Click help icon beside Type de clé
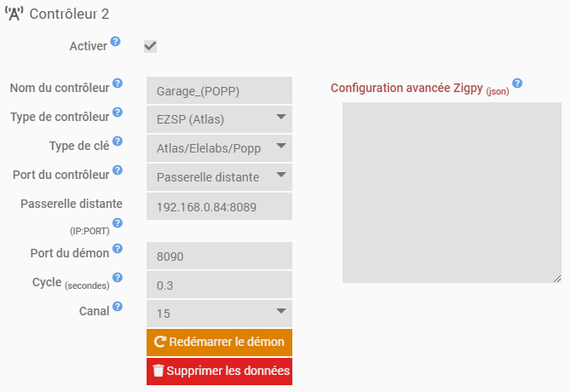Screen dimensions: 571x392 click(x=118, y=141)
